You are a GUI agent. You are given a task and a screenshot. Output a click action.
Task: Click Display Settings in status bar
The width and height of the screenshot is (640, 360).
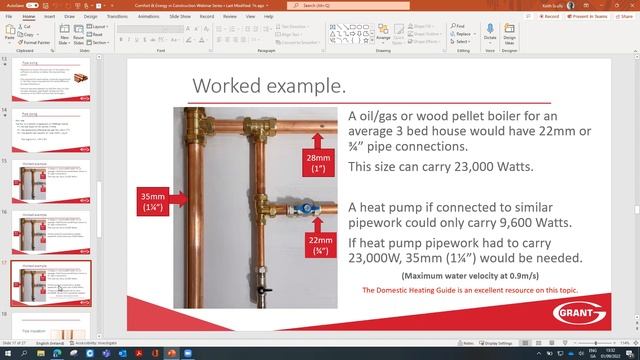pyautogui.click(x=495, y=343)
